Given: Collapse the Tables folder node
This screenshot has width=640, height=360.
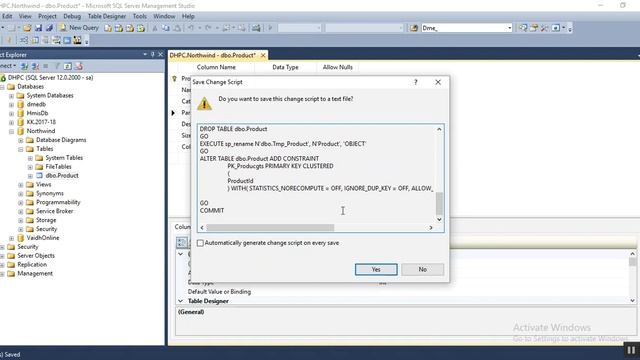Looking at the screenshot, I should 20,149.
